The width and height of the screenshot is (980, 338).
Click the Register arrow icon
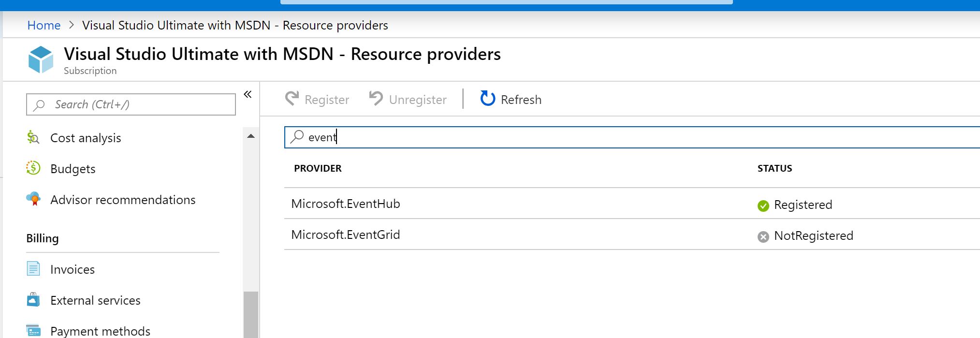[292, 98]
